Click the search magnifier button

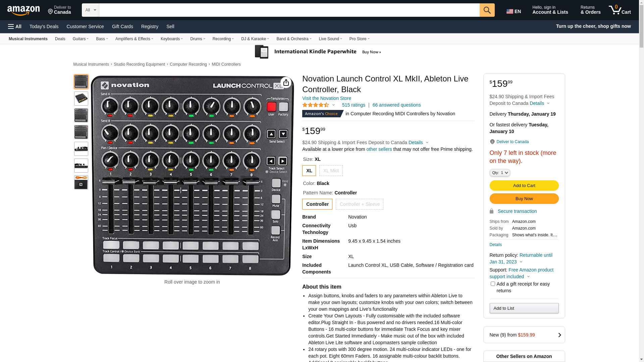pos(487,10)
